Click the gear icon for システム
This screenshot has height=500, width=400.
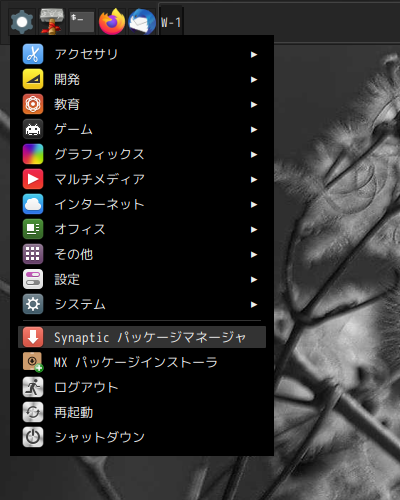(33, 304)
